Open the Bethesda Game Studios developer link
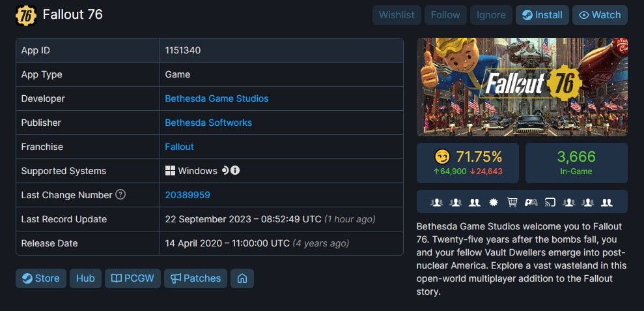644x311 pixels. tap(216, 98)
